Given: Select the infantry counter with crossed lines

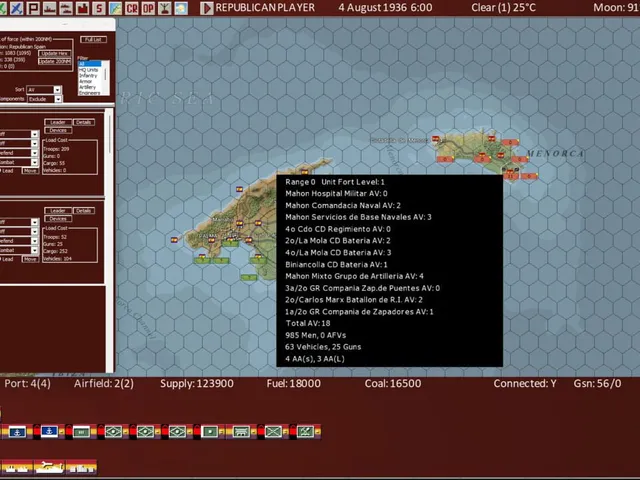Looking at the screenshot, I should pyautogui.click(x=273, y=431).
